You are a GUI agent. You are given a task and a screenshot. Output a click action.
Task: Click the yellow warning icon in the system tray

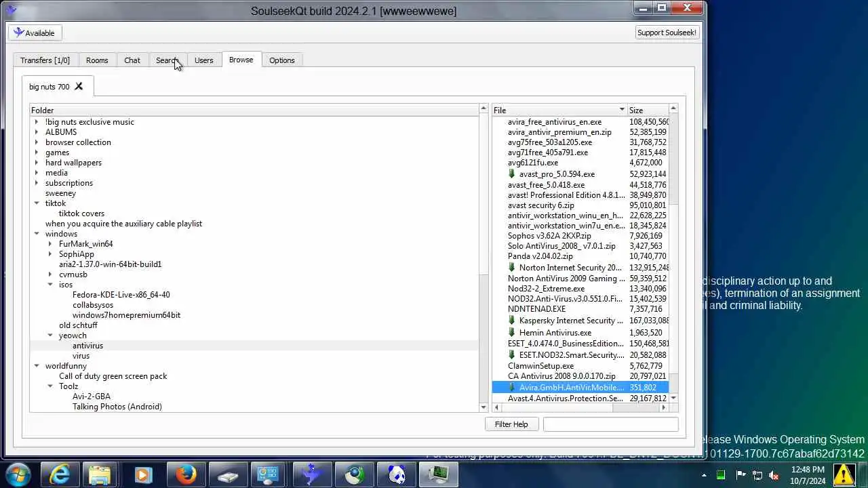click(844, 474)
